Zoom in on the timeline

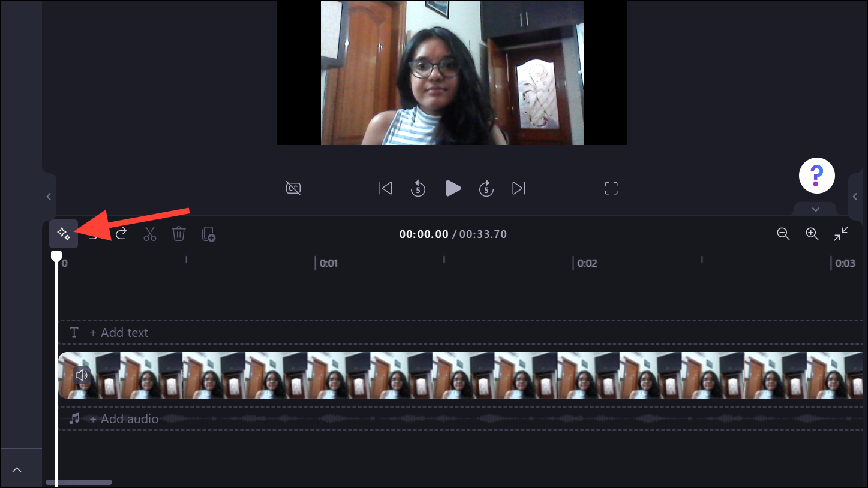point(812,234)
